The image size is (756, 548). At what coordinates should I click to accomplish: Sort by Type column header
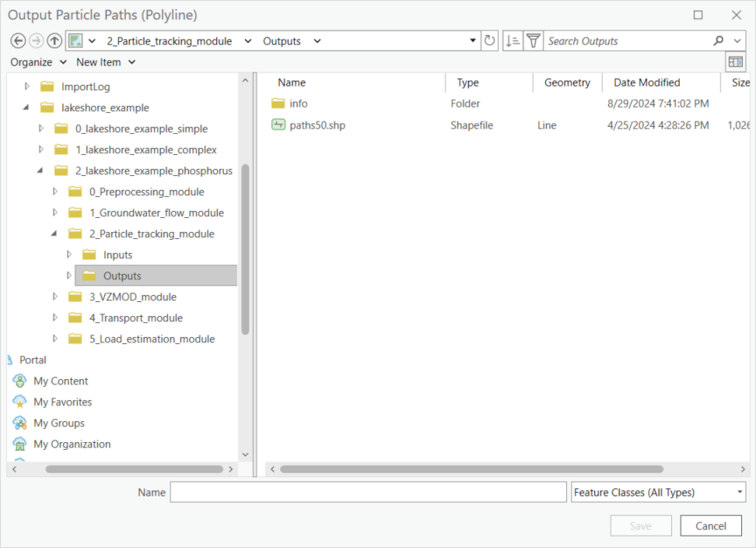467,82
